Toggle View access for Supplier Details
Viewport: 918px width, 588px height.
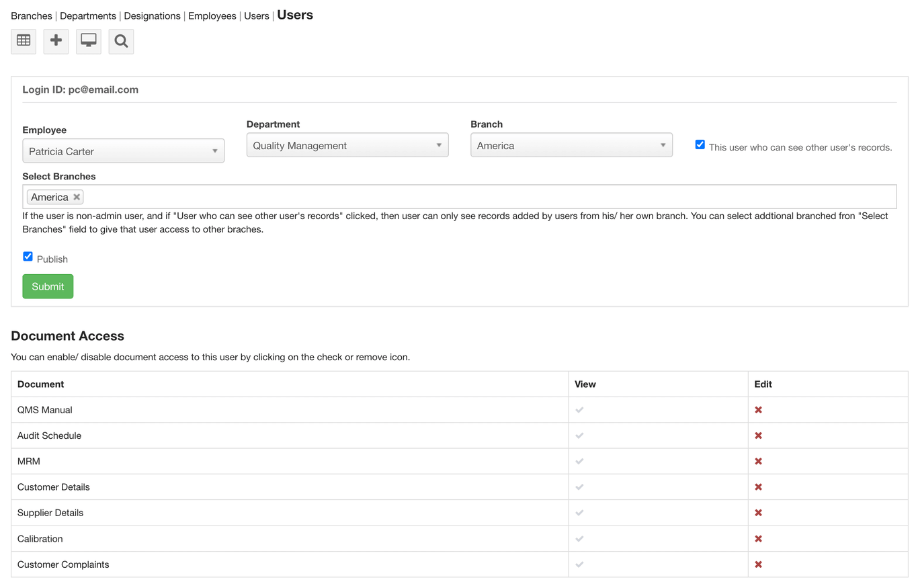[x=579, y=513]
